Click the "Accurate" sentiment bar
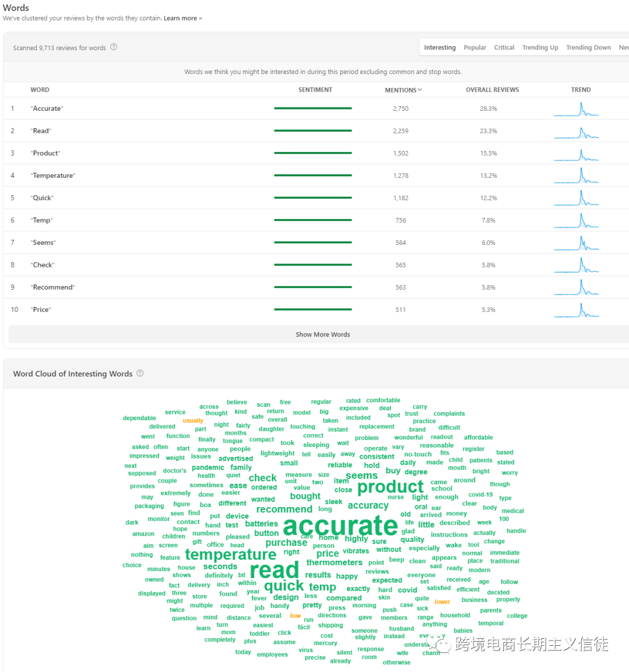Screen dimensions: 629x672 point(313,108)
